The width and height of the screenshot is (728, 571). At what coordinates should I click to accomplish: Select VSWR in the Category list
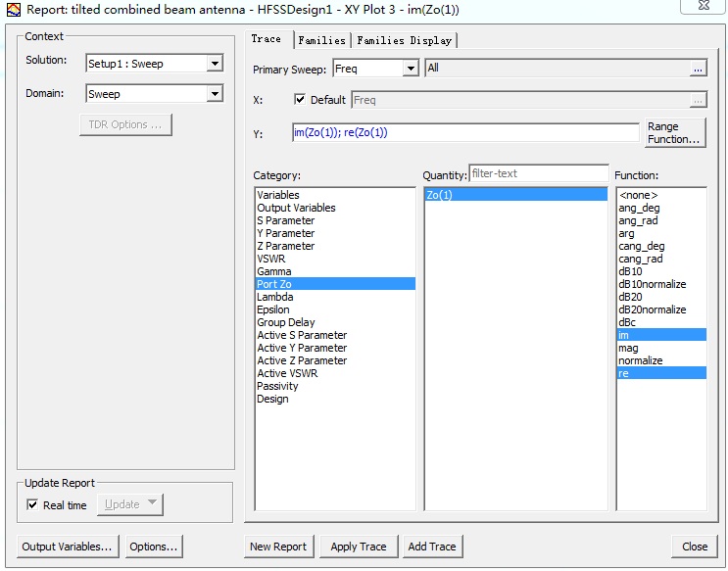pyautogui.click(x=335, y=259)
